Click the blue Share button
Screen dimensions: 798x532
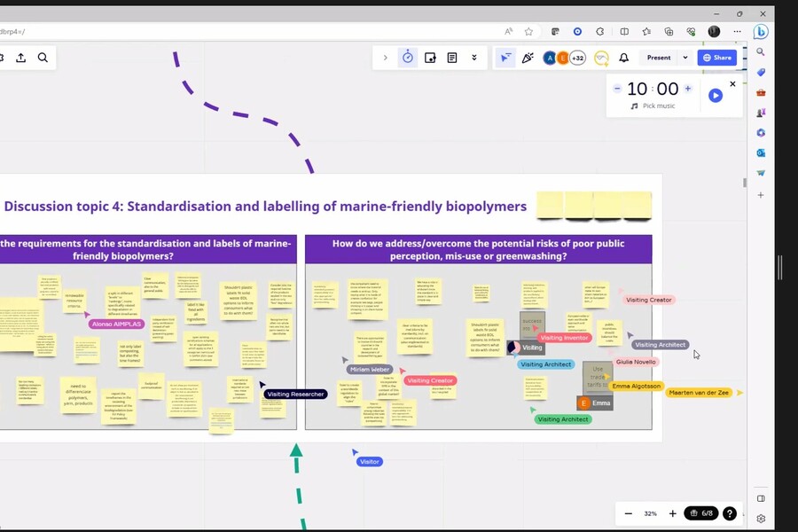(716, 58)
